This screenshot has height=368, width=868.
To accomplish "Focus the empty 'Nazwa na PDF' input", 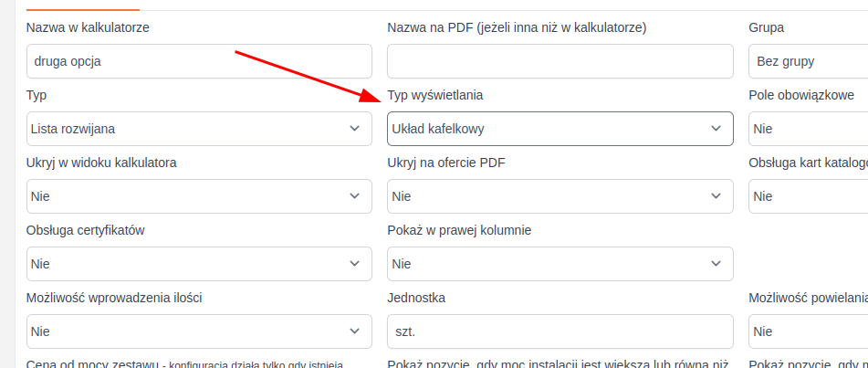I will click(x=559, y=61).
